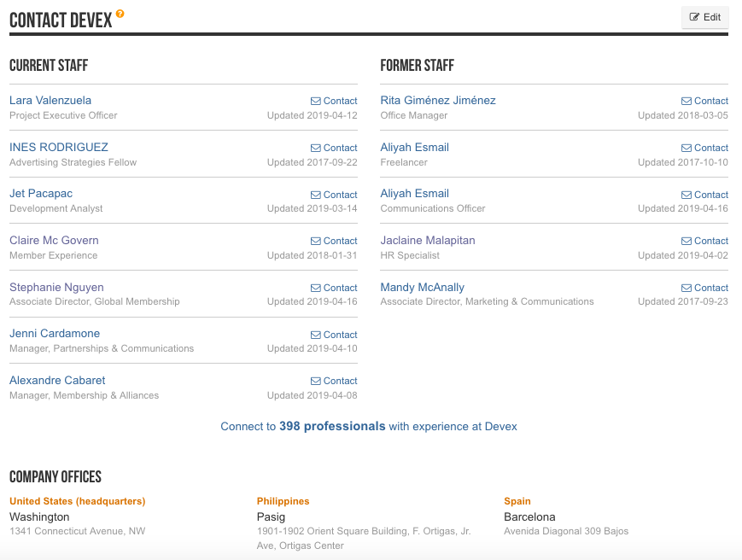Screen dimensions: 742x560
Task: Click the Philippines office label
Action: (283, 501)
